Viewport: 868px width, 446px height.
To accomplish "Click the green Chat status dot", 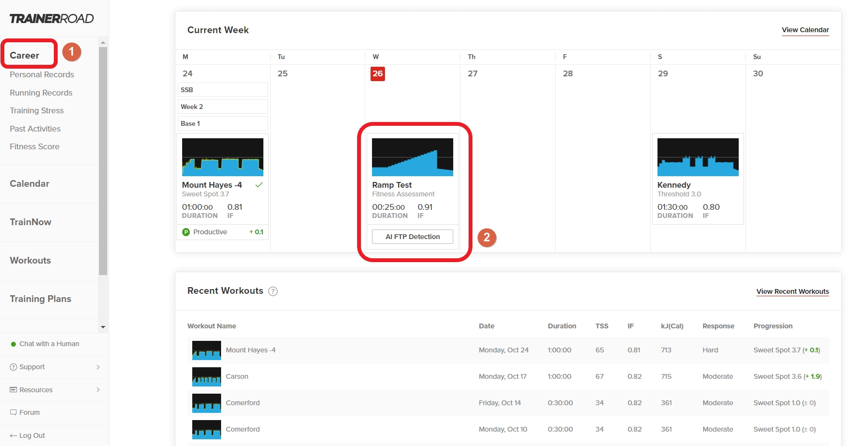I will pyautogui.click(x=13, y=344).
